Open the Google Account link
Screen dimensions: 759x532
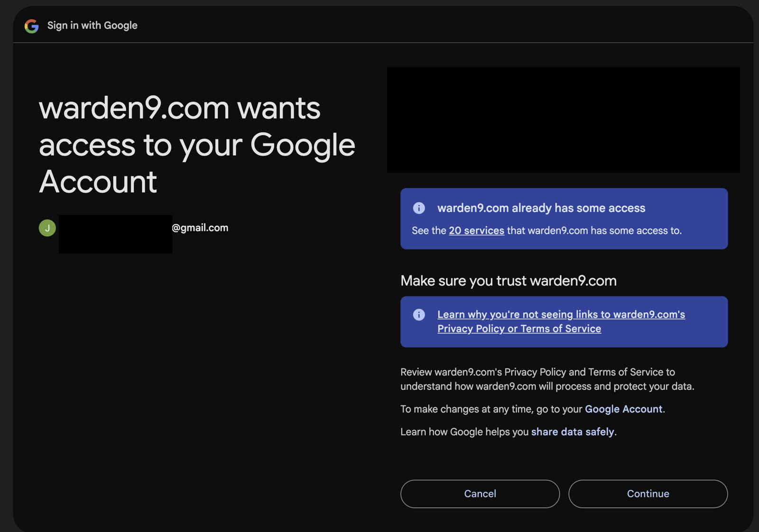623,409
